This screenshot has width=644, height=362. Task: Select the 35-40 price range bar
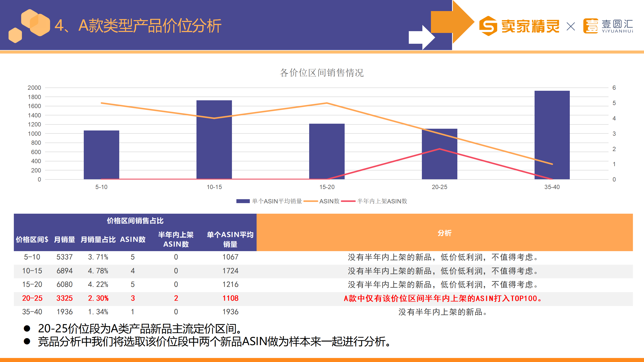[552, 135]
